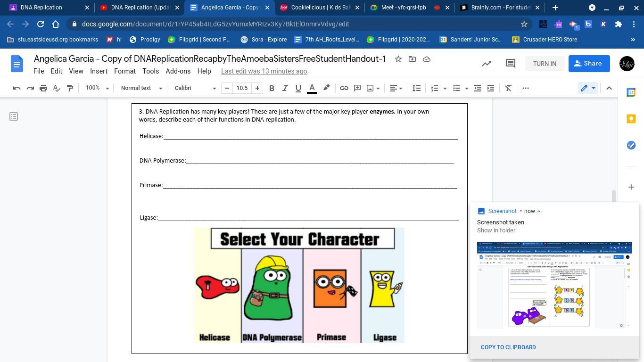The image size is (644, 362).
Task: Click COPY TO CLIPBOARD in notification
Action: pyautogui.click(x=508, y=347)
